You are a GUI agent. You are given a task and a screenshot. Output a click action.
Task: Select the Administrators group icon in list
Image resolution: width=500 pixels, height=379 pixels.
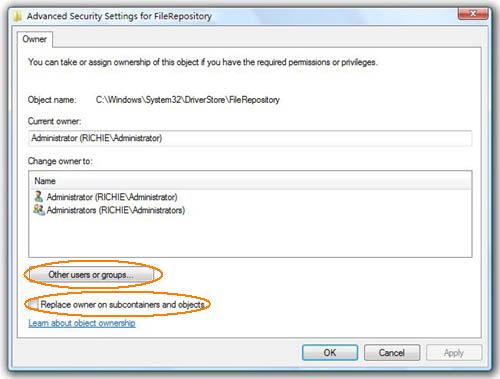pyautogui.click(x=39, y=210)
